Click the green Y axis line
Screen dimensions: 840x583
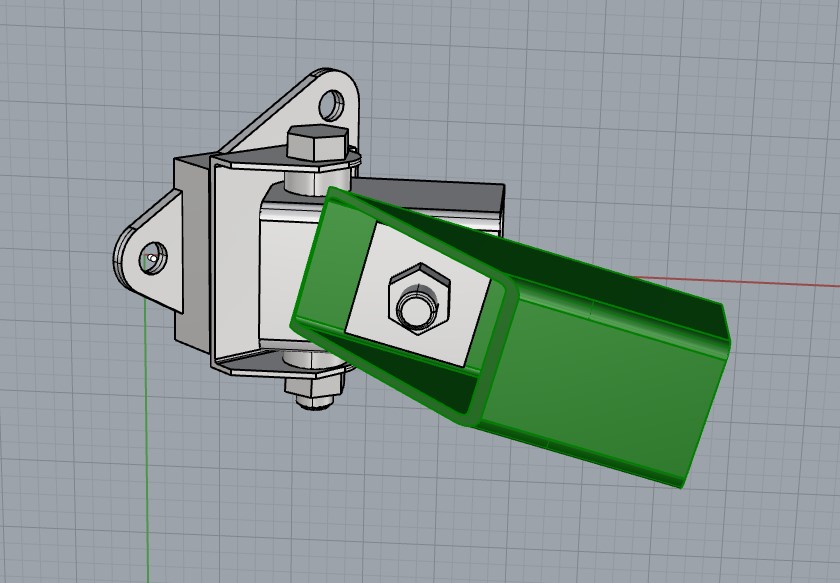pyautogui.click(x=147, y=439)
